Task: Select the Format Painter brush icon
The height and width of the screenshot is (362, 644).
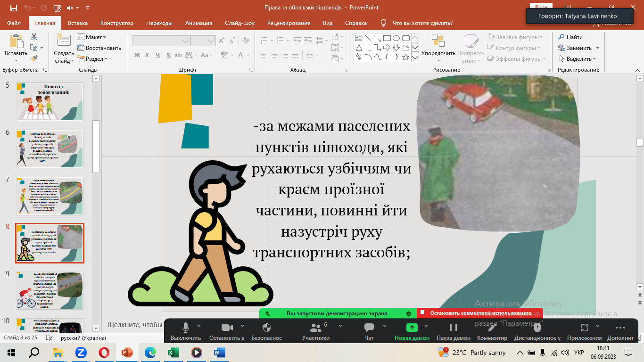Action: coord(34,58)
